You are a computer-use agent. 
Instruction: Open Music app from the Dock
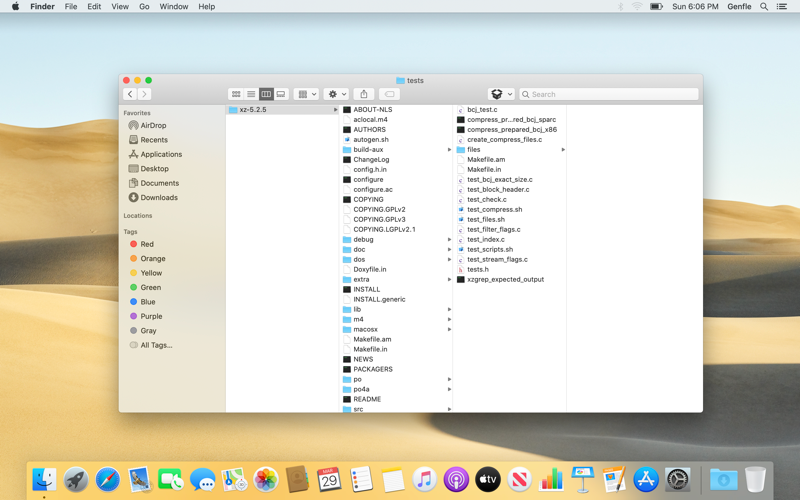tap(424, 480)
